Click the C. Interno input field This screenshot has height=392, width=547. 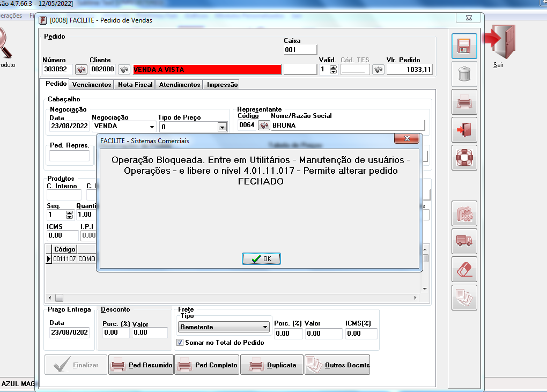(64, 195)
